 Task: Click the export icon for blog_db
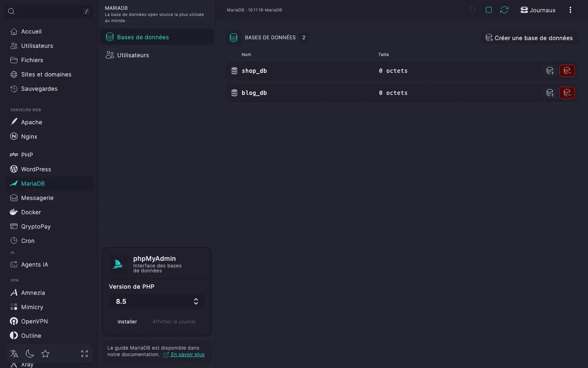[550, 93]
